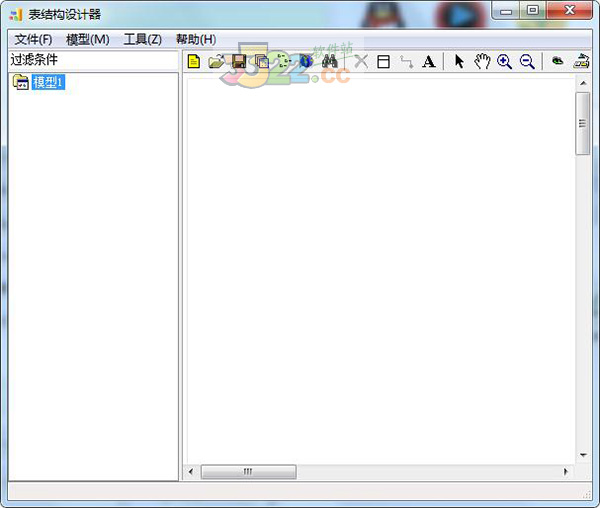The image size is (600, 508).
Task: Select the arrow pointer tool
Action: click(459, 61)
